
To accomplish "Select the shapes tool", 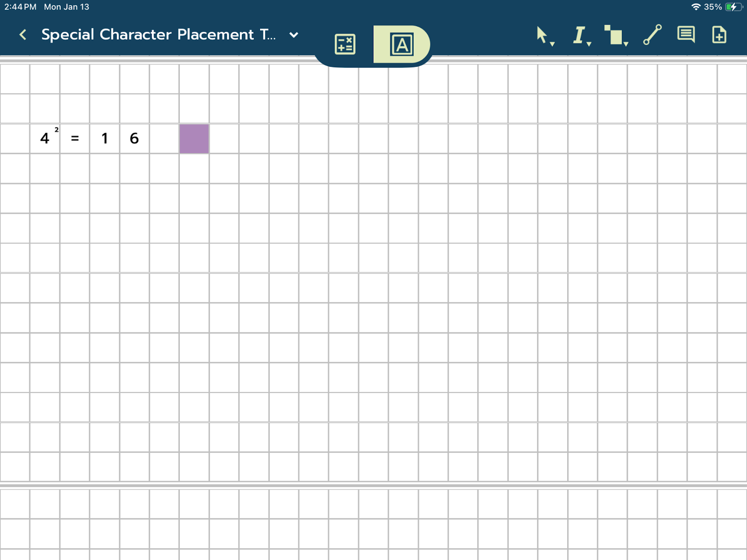I will click(x=614, y=35).
